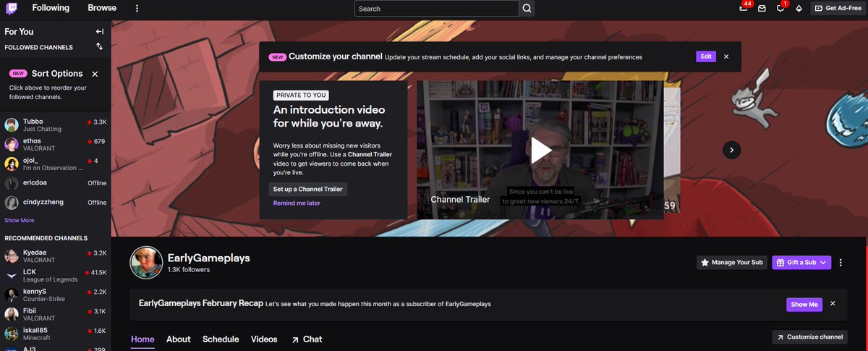
Task: Click Show More followed channels
Action: pyautogui.click(x=20, y=220)
